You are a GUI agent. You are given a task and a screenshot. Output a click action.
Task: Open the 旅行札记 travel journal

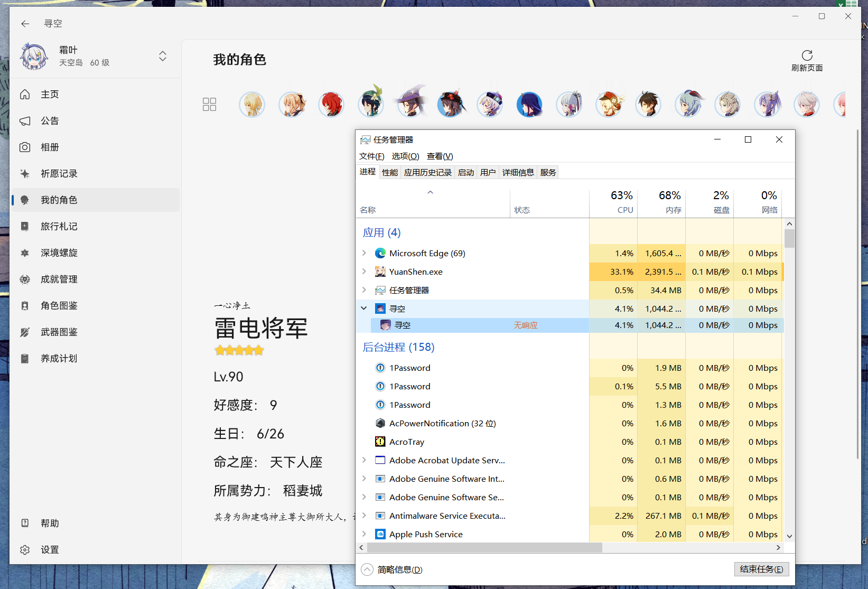[x=58, y=226]
